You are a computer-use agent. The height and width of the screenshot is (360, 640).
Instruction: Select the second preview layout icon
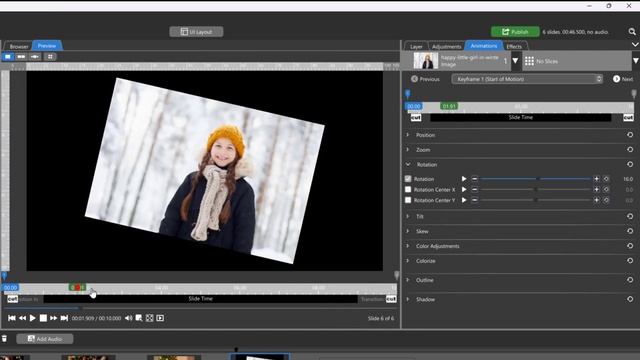tap(21, 57)
